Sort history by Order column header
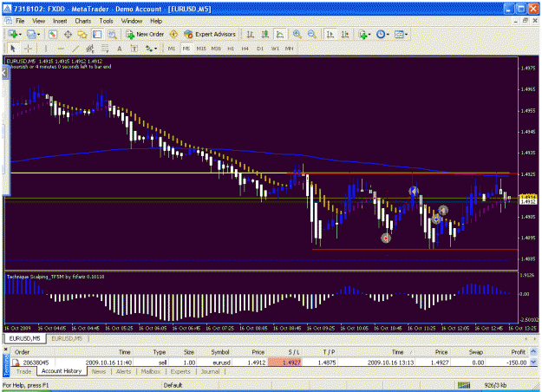542x392 pixels. [23, 352]
